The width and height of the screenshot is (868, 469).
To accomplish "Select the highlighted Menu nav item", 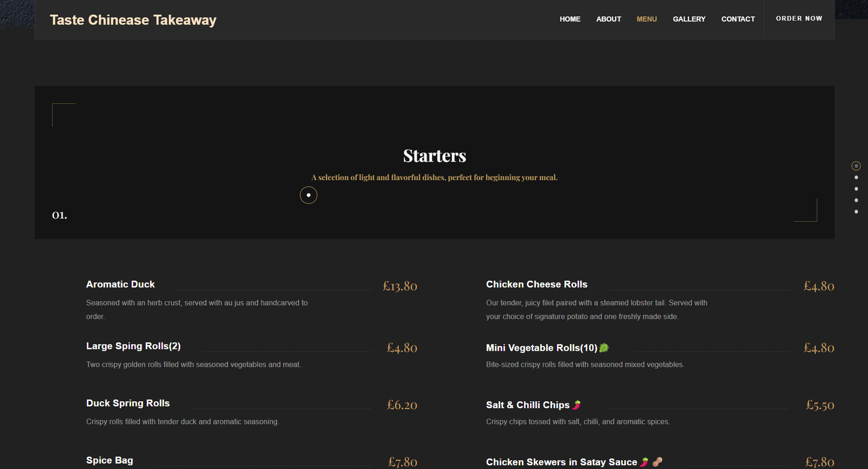I will pos(646,19).
